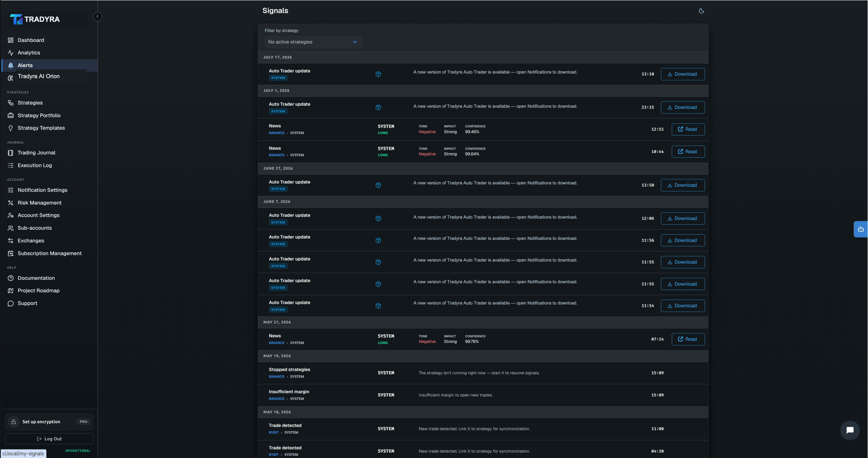868x458 pixels.
Task: Download the July 17 13:10 Auto Trader update
Action: [683, 74]
